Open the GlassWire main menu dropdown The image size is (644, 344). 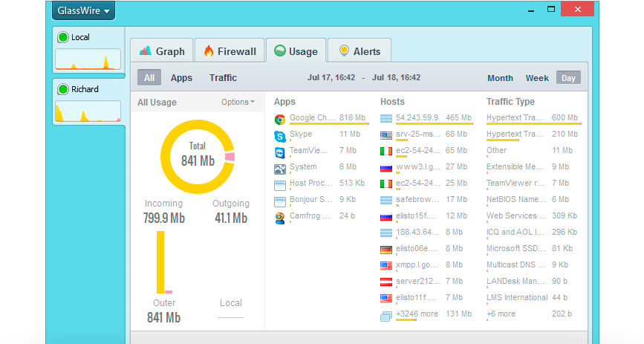coord(83,10)
